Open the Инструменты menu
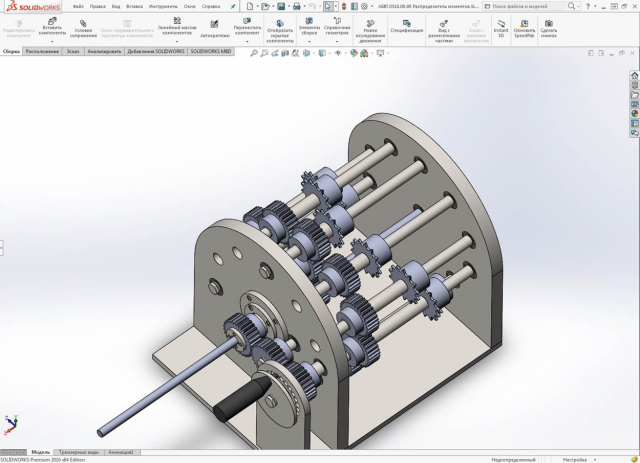Viewport: 640px width, 463px height. click(x=163, y=7)
